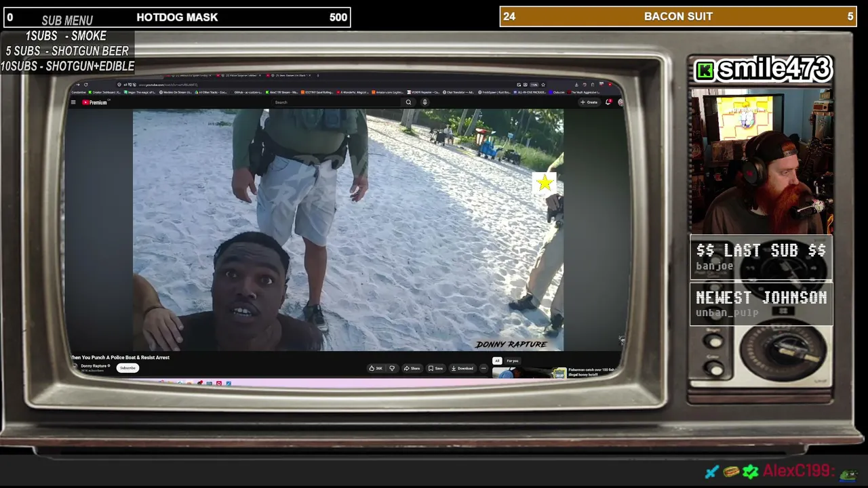Open a new browser tab

318,75
